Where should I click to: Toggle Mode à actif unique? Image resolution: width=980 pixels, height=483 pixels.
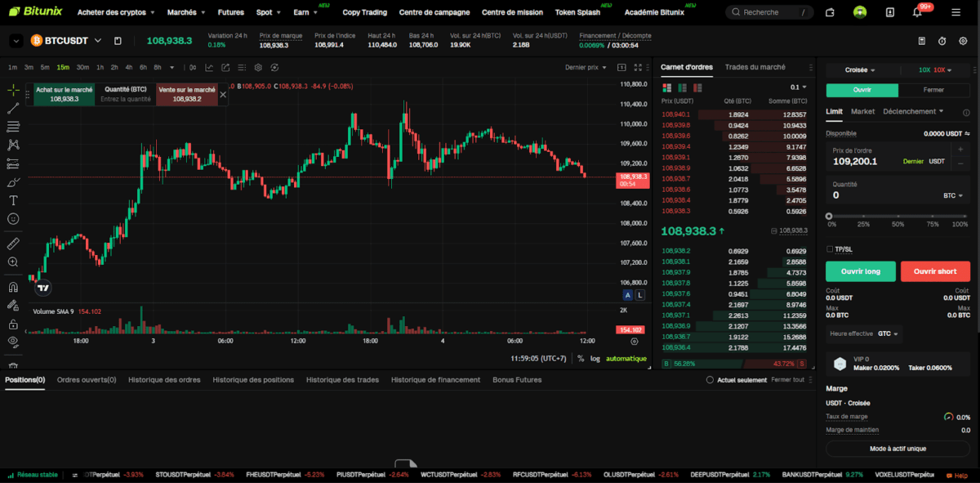tap(898, 449)
